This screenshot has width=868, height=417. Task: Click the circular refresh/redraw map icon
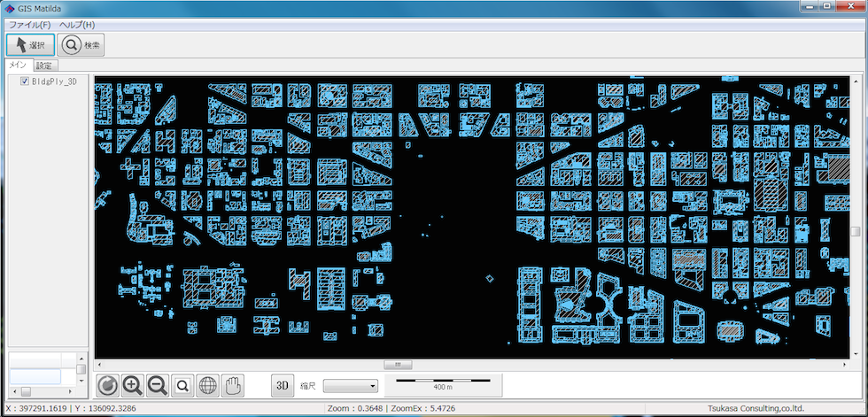pos(107,385)
